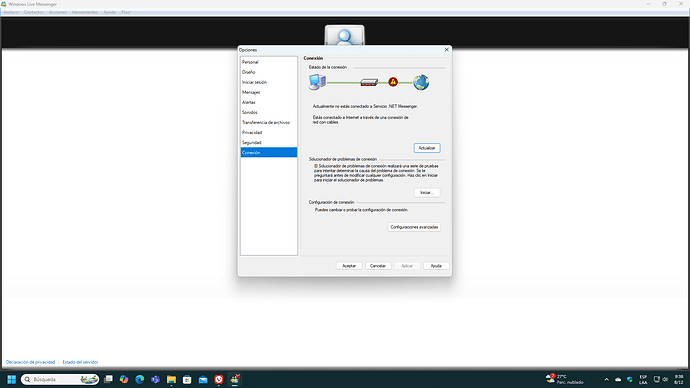Open Configuraciones avanzadas

[414, 227]
